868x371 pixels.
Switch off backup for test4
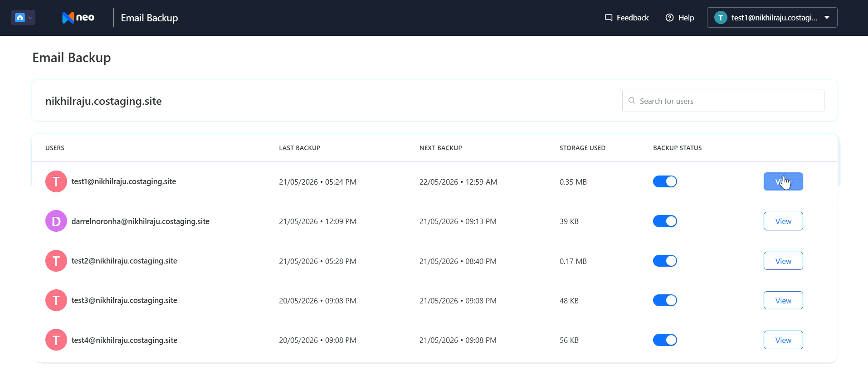coord(665,340)
